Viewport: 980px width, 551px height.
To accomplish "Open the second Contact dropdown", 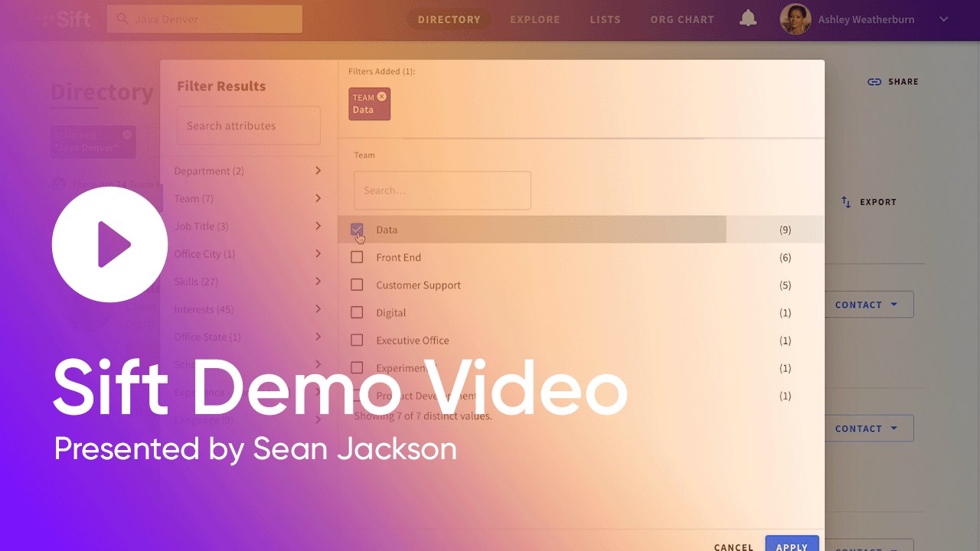I will pos(868,429).
